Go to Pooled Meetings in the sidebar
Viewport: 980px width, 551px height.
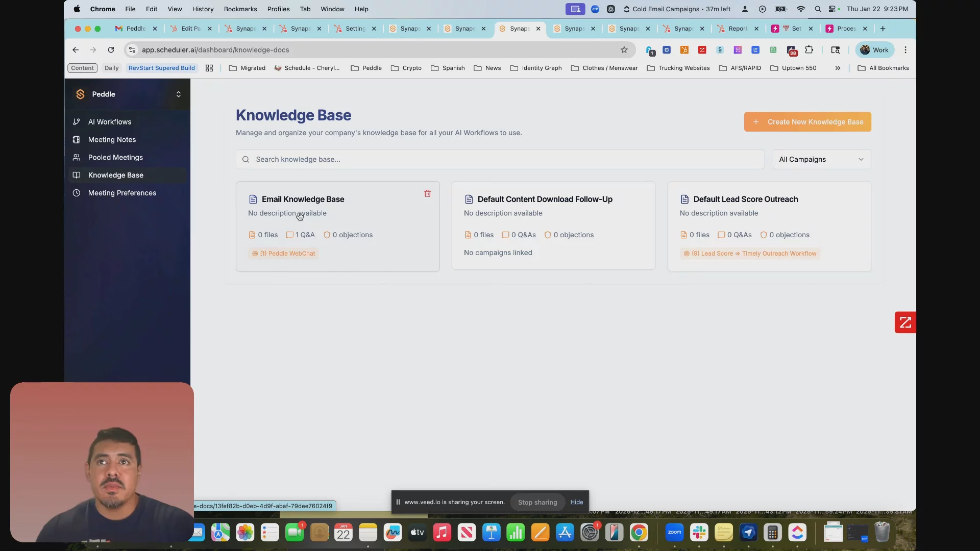click(115, 158)
